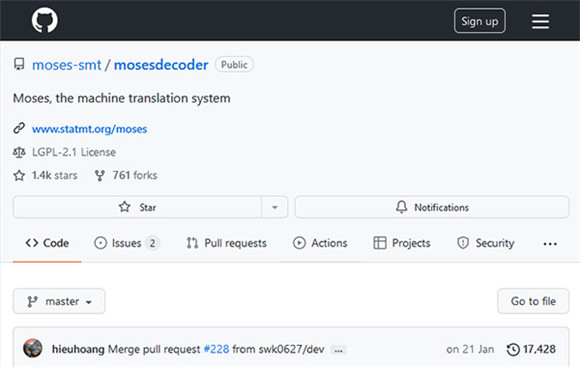Star the mosesdecoder repository
Screen dimensions: 580x367
click(x=138, y=207)
